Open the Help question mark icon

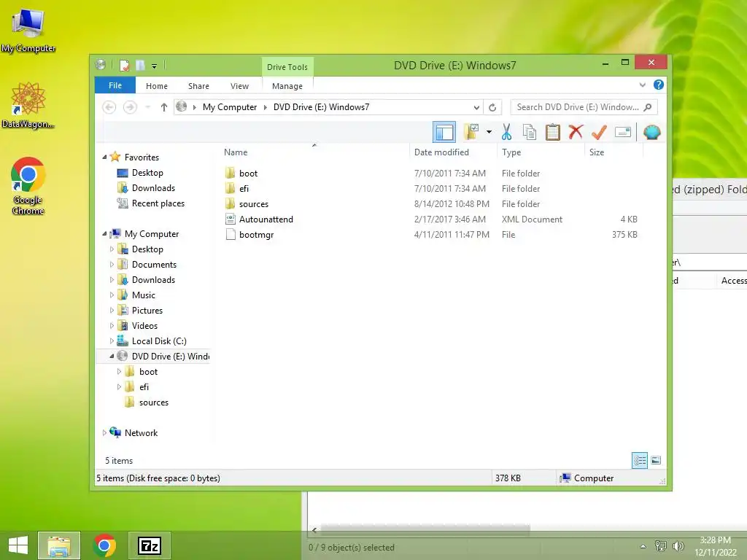[x=659, y=85]
